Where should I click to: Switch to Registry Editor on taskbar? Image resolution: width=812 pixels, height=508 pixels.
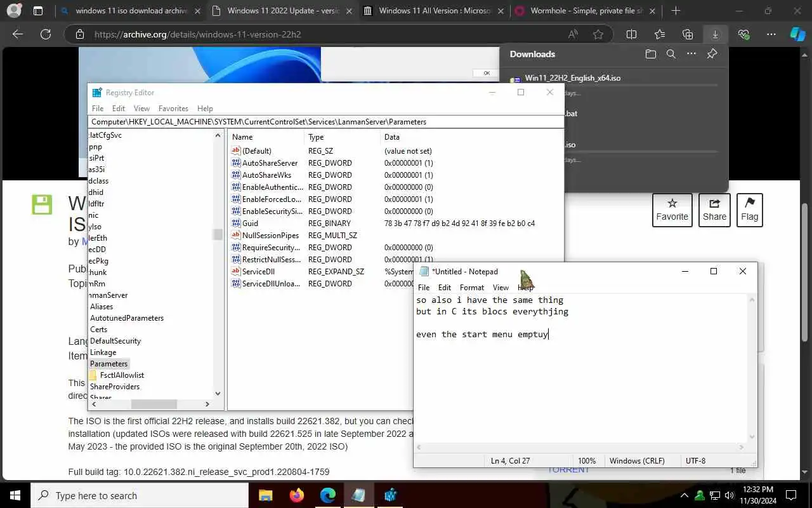(390, 495)
